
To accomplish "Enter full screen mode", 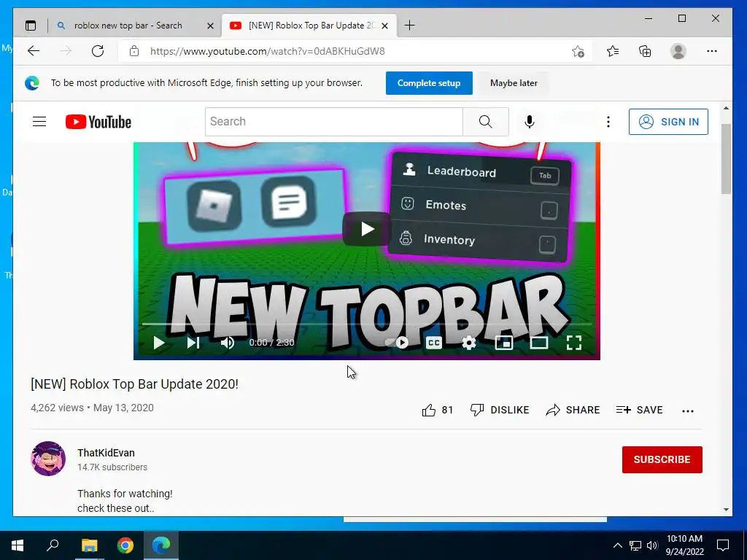I will 574,343.
